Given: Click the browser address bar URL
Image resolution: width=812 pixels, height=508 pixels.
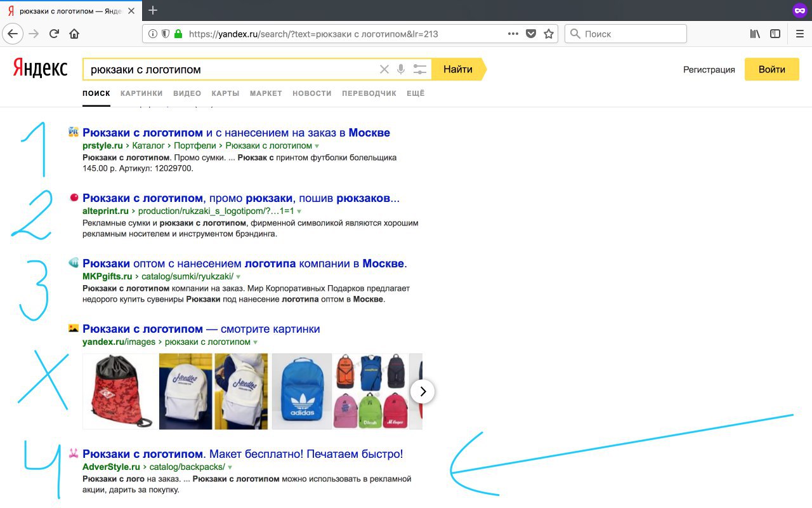Looking at the screenshot, I should (313, 34).
